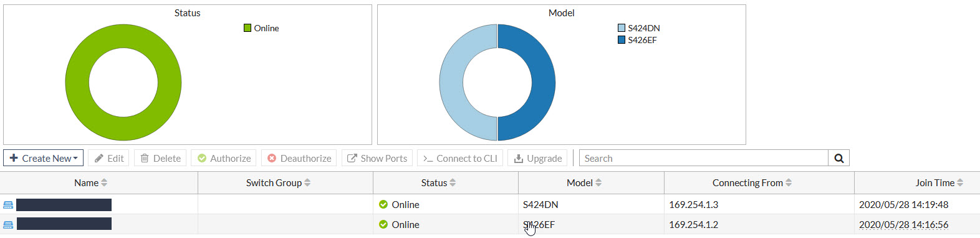
Task: Click green check icon in S426EF row
Action: tap(383, 224)
